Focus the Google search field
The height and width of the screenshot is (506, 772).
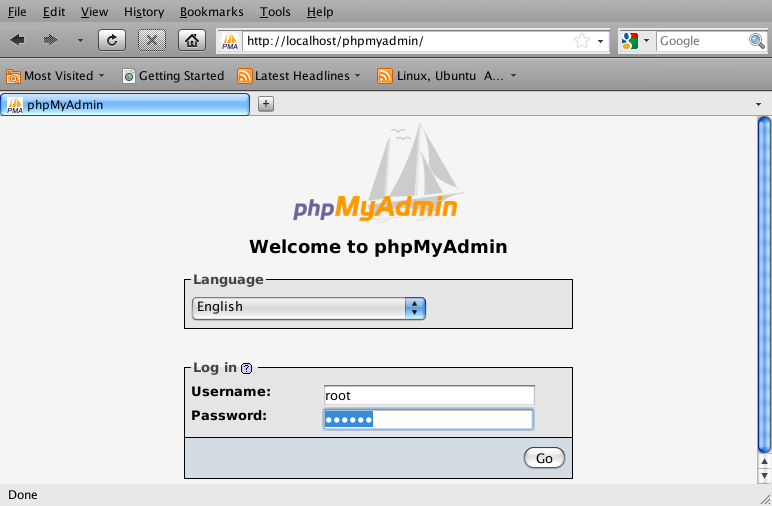(703, 41)
